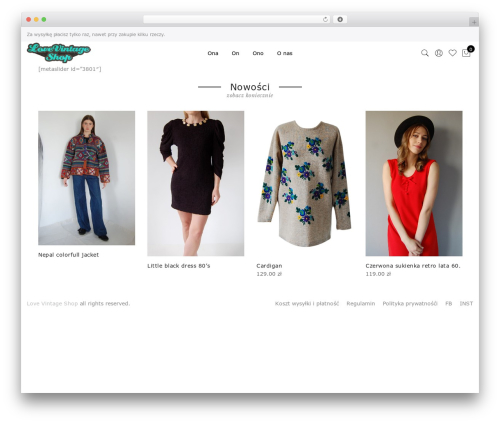
Task: Open the Little black dress photo
Action: coord(196,183)
